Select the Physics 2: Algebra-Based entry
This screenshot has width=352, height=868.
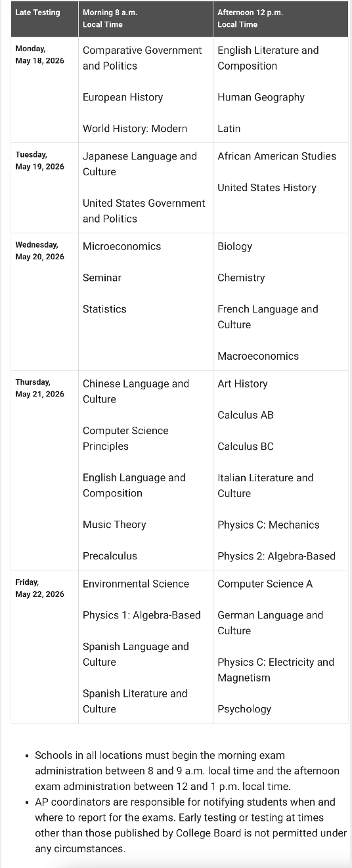point(276,556)
